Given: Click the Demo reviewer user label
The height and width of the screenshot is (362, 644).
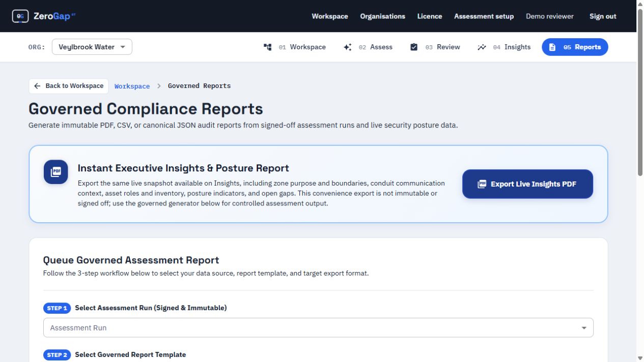Looking at the screenshot, I should pos(550,16).
